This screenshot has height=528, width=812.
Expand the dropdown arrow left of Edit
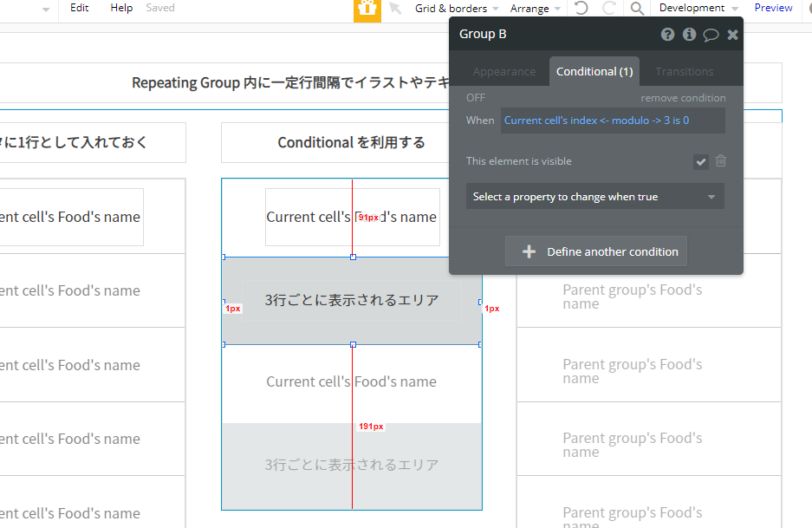click(46, 10)
